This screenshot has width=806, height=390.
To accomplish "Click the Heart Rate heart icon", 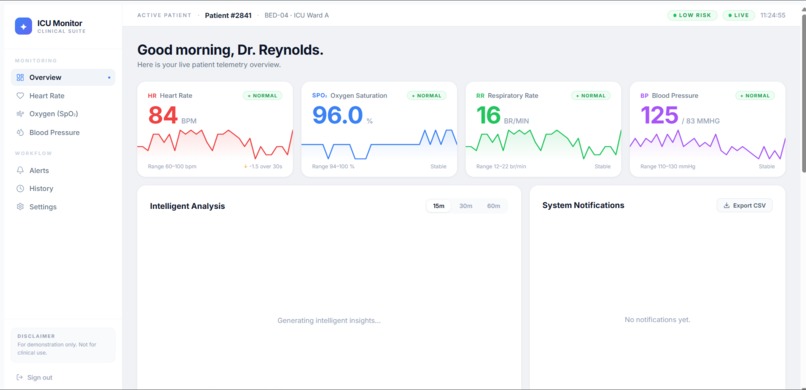I will click(x=20, y=96).
